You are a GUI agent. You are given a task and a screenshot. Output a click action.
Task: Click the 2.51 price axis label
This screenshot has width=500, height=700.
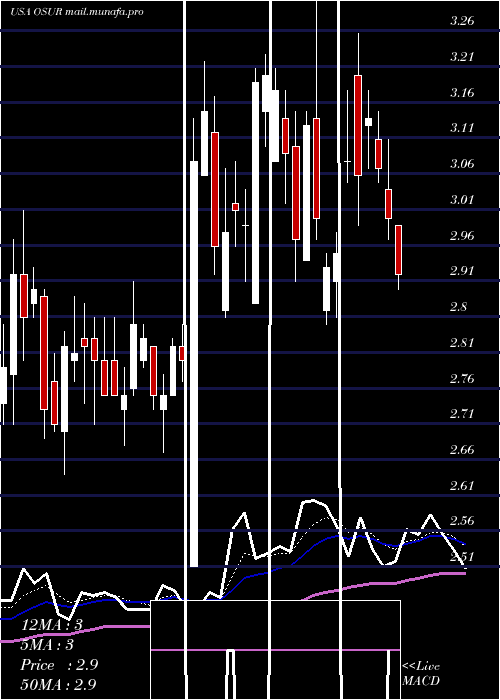pyautogui.click(x=462, y=557)
